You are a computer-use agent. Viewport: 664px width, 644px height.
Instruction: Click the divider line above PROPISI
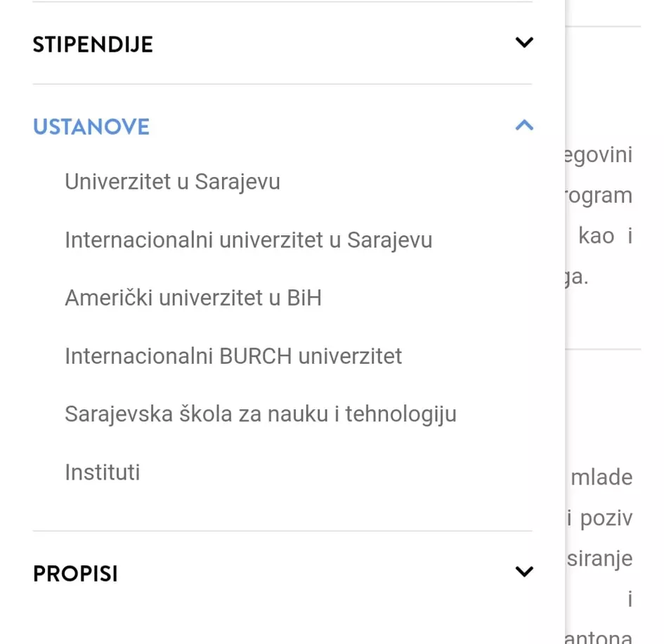(281, 531)
